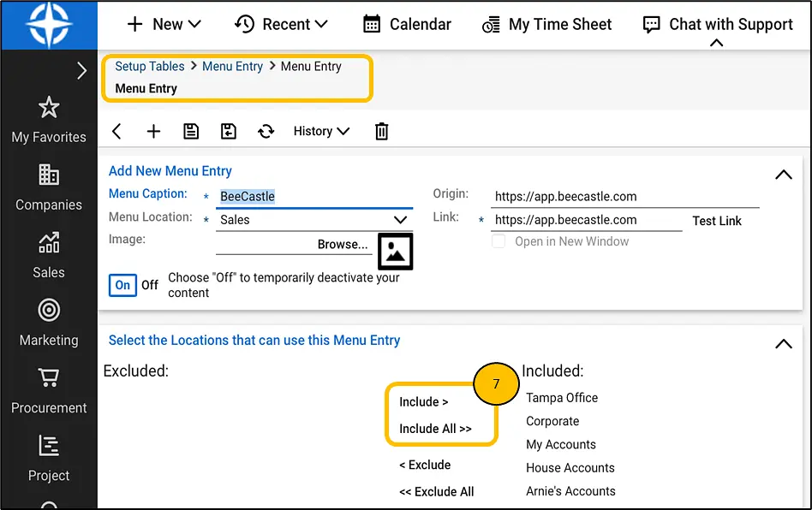Click the Calendar icon in top bar

(x=371, y=24)
